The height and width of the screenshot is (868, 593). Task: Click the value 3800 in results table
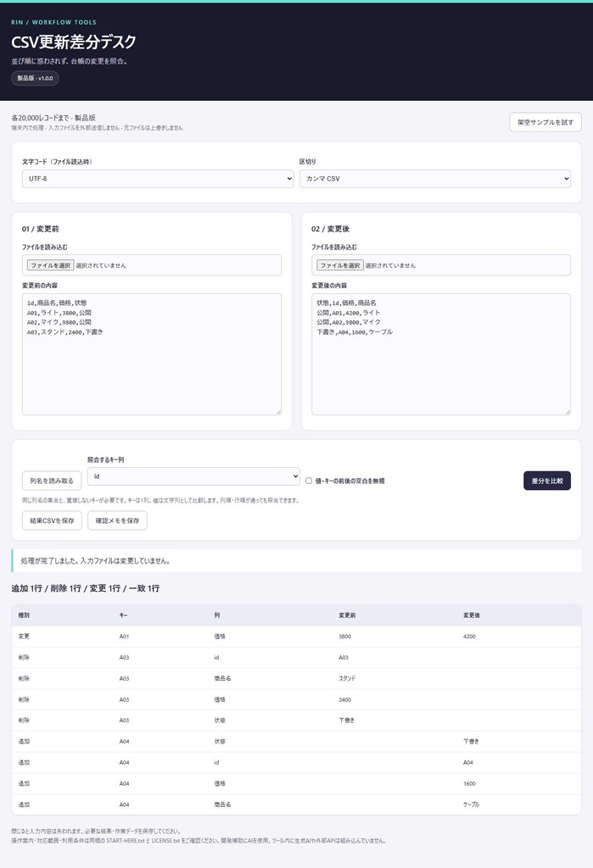click(x=344, y=636)
